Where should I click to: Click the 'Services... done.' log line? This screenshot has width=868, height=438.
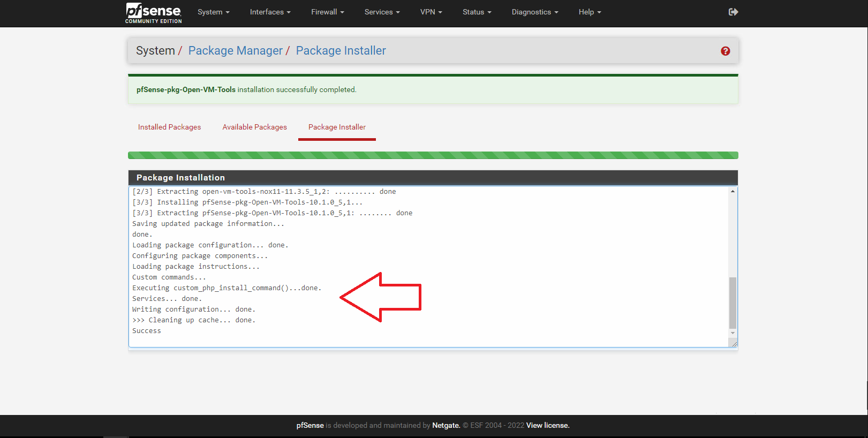point(167,299)
